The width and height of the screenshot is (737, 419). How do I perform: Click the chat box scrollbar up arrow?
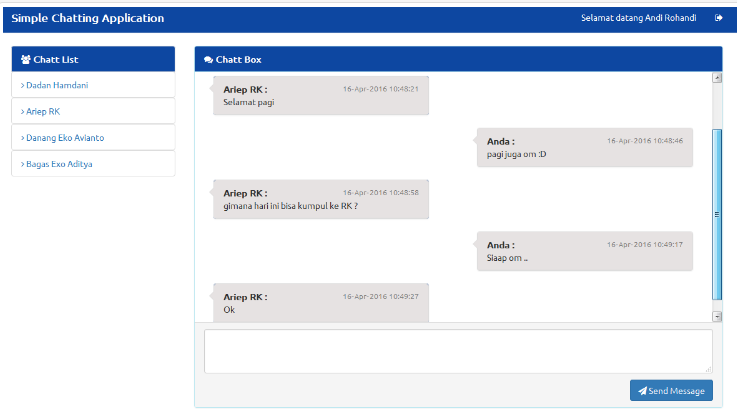point(717,78)
